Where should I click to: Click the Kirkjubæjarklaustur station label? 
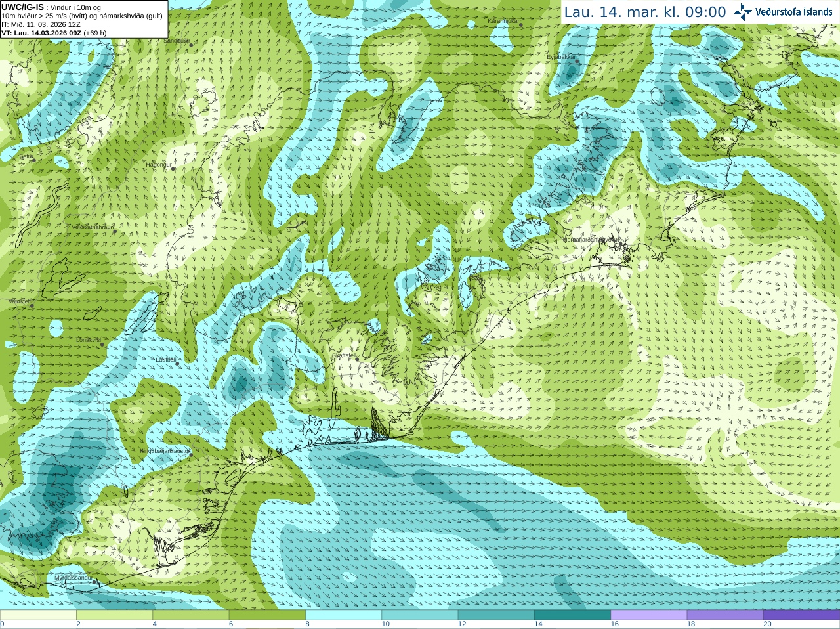(x=164, y=451)
